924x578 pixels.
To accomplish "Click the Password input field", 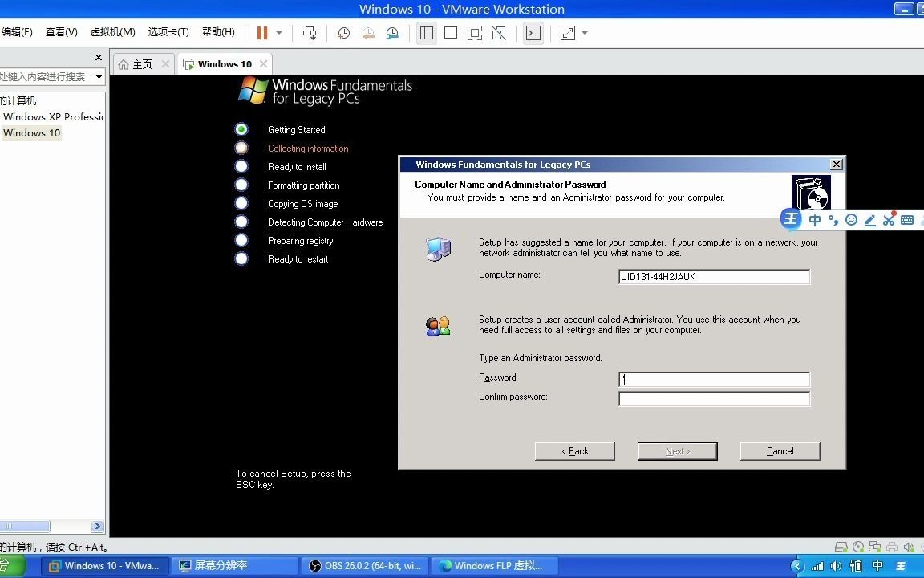I will point(714,379).
